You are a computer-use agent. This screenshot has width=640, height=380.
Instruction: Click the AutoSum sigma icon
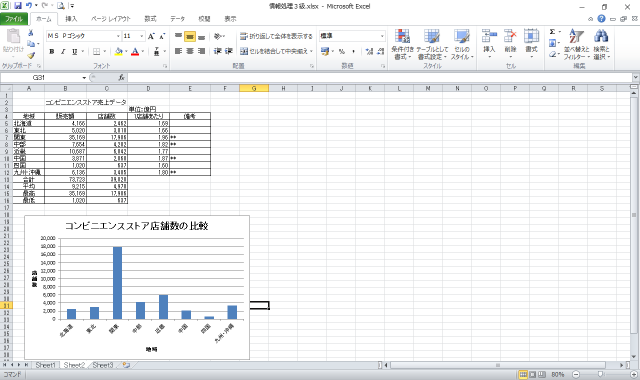tap(552, 32)
